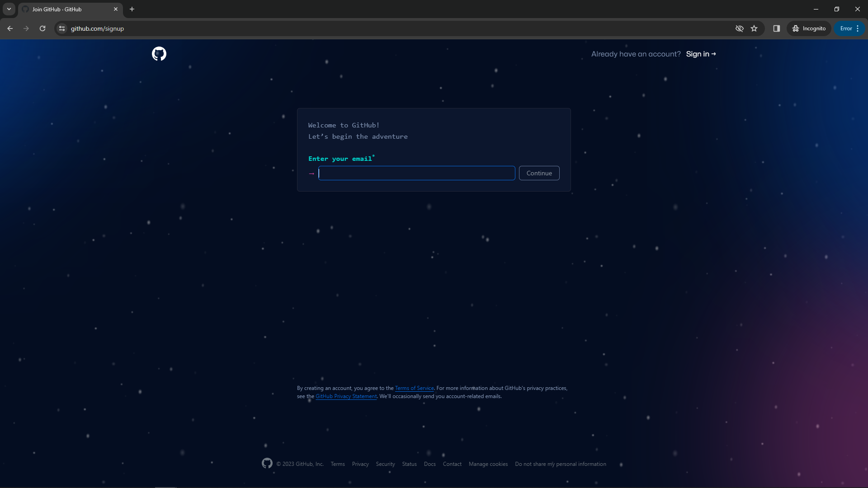The height and width of the screenshot is (488, 868).
Task: Click the footer Contact link
Action: (452, 464)
